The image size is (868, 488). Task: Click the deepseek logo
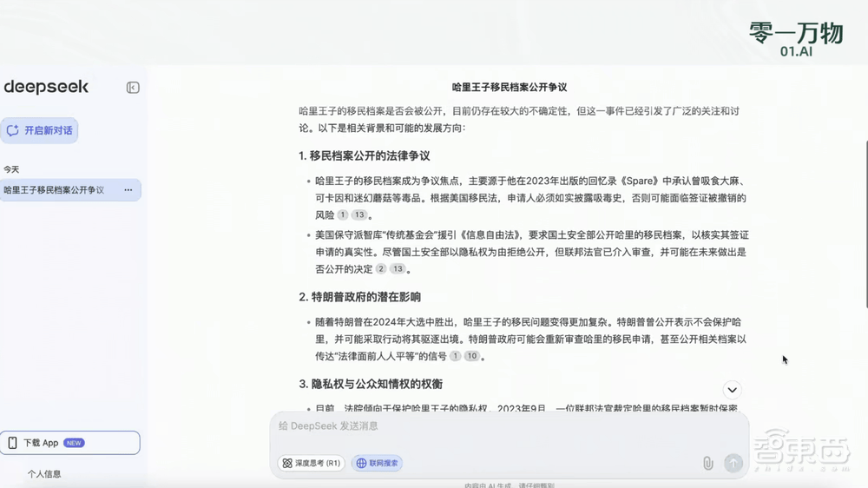[x=46, y=87]
